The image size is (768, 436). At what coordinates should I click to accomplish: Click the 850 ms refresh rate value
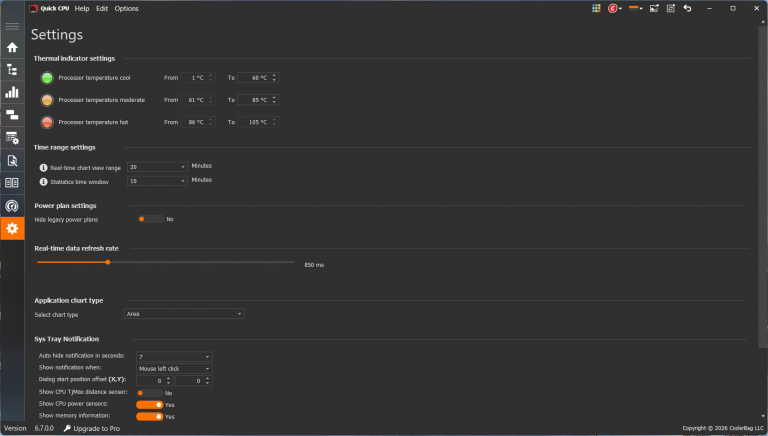pos(314,265)
